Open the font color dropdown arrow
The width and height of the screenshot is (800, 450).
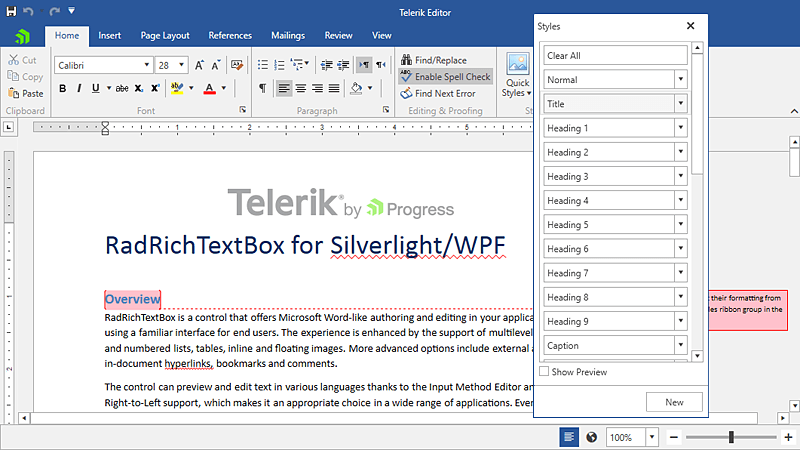coord(223,88)
